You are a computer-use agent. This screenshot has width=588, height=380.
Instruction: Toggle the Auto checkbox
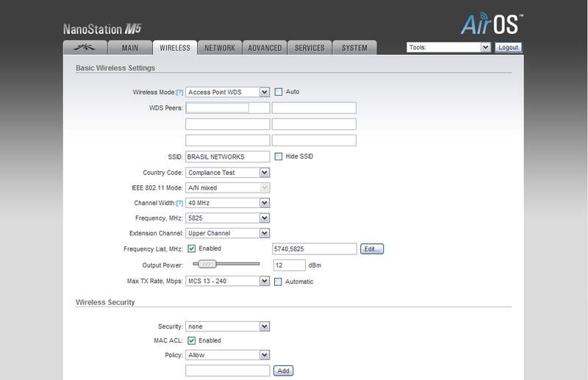click(x=279, y=92)
